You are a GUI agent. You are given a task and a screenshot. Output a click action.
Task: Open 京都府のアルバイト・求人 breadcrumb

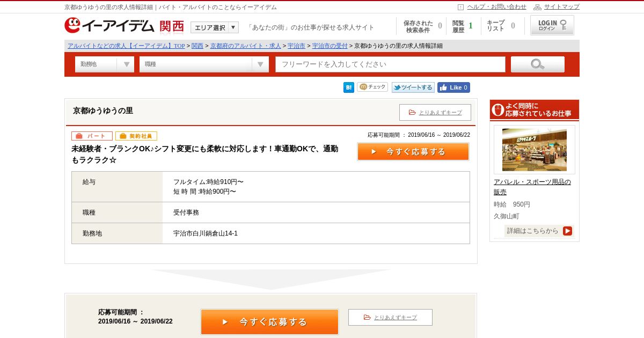pos(245,46)
